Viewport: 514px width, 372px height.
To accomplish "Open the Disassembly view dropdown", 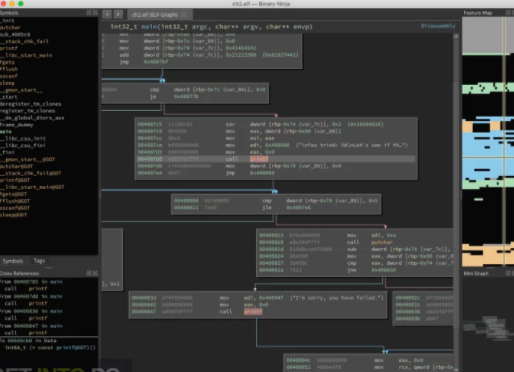I will (x=438, y=26).
